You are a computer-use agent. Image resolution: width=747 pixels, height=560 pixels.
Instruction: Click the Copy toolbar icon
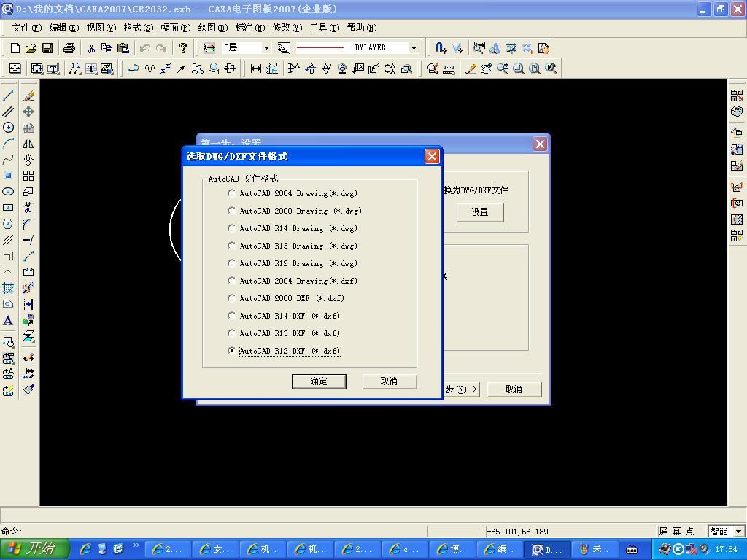(x=107, y=47)
